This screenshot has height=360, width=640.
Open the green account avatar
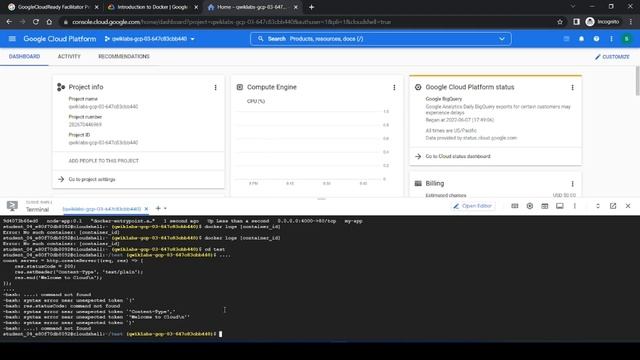tap(627, 39)
